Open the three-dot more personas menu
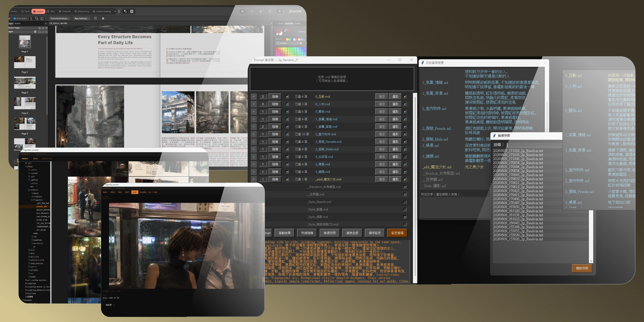 click(x=119, y=12)
